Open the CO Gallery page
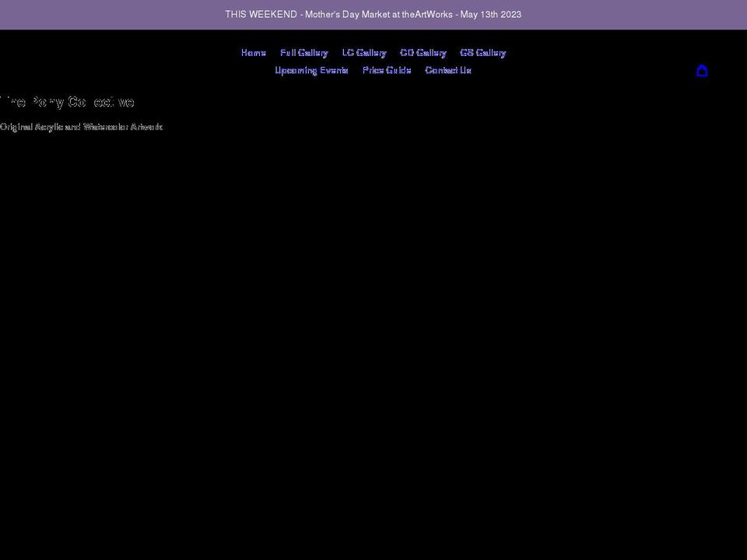This screenshot has height=560, width=747. (x=423, y=53)
